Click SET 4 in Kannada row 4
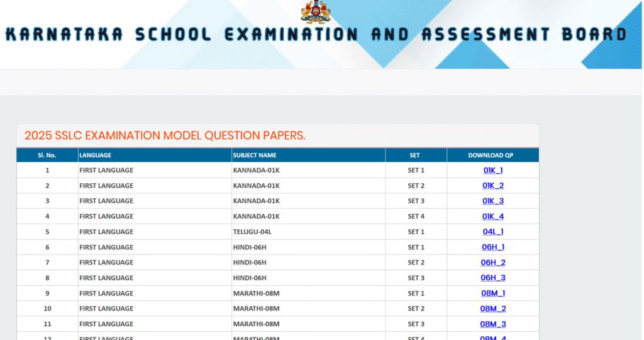 click(416, 216)
